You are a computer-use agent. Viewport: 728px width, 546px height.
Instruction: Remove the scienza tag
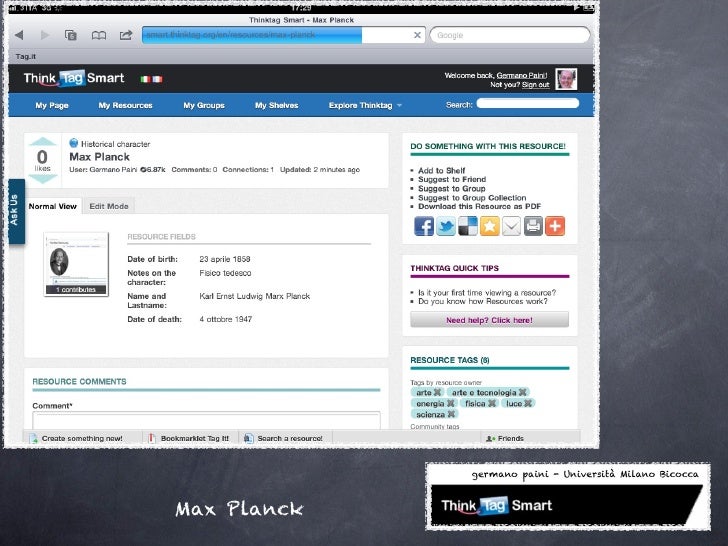pyautogui.click(x=451, y=414)
